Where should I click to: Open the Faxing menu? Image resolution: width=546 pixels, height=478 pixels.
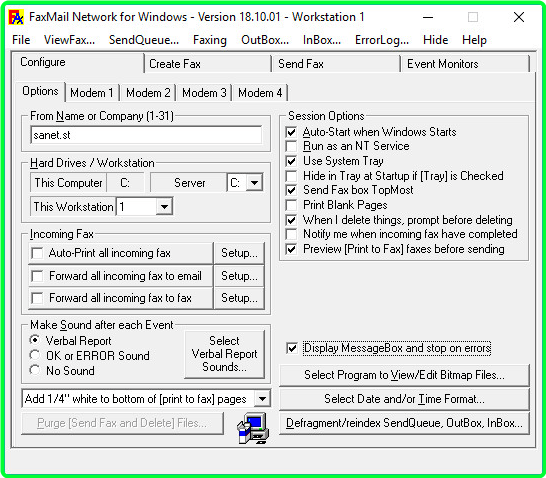tap(210, 40)
